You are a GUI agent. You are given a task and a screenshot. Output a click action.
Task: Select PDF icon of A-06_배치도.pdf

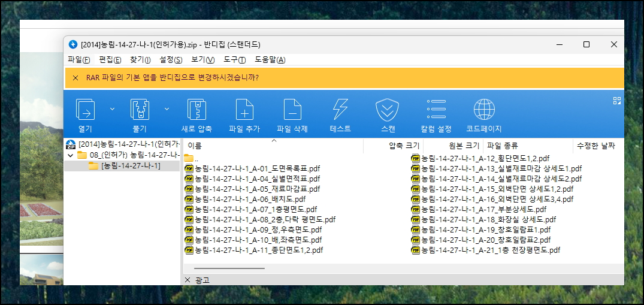[189, 199]
